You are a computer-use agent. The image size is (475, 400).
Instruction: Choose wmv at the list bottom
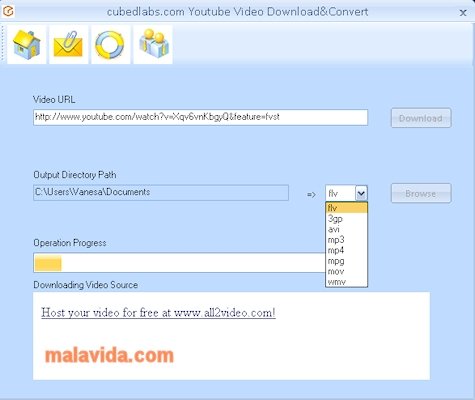[x=346, y=282]
